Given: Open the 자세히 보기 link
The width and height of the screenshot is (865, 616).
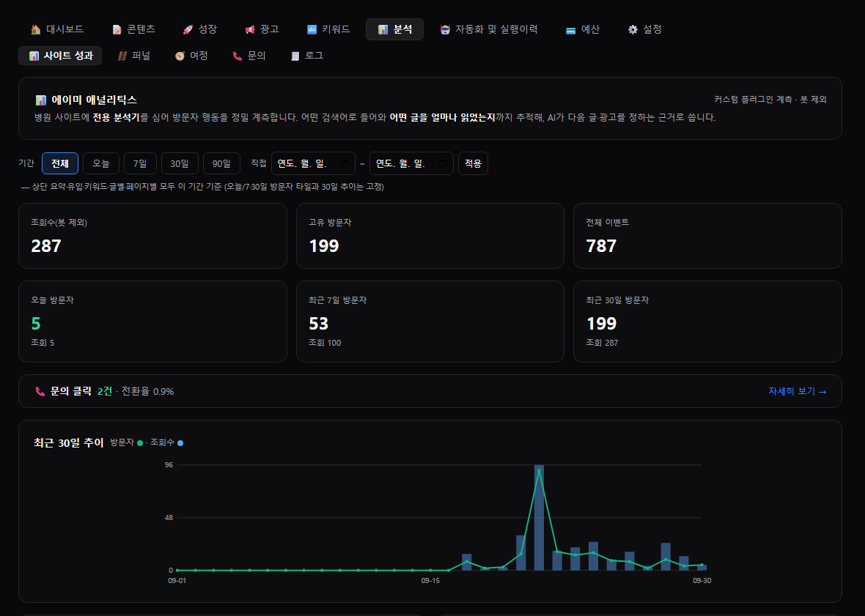Looking at the screenshot, I should pyautogui.click(x=797, y=391).
